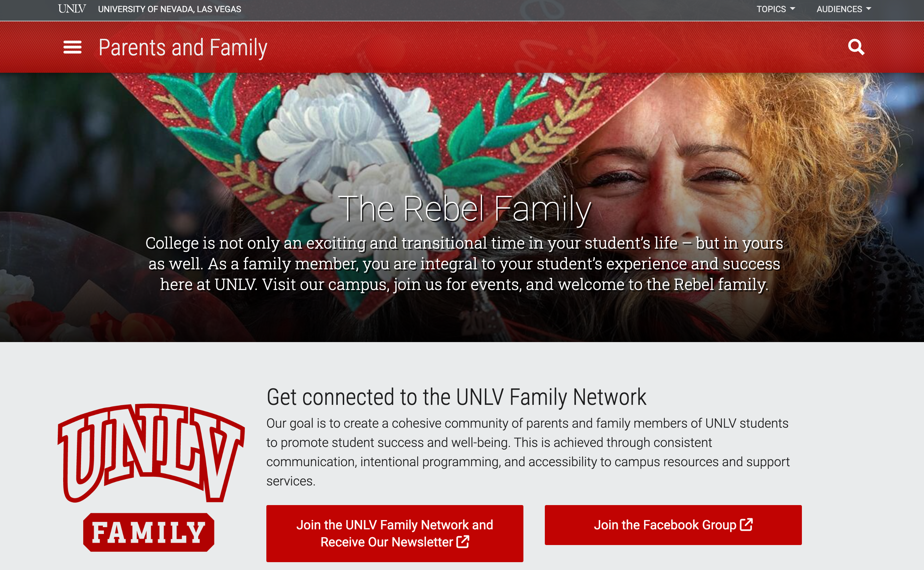
Task: Toggle the mobile navigation hamburger icon
Action: pos(72,47)
